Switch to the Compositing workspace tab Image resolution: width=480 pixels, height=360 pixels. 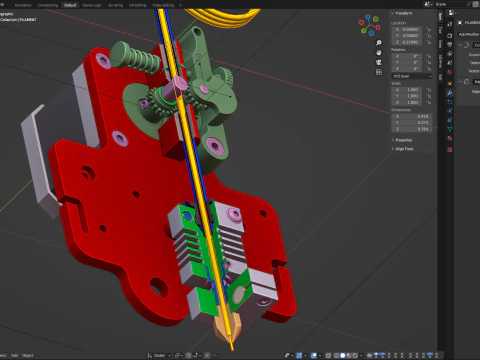[x=48, y=5]
